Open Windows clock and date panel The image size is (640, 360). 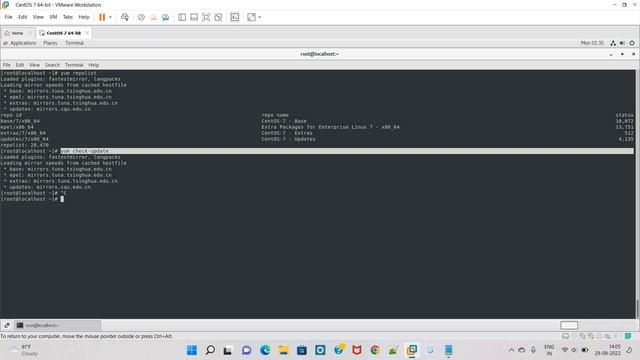[608, 350]
